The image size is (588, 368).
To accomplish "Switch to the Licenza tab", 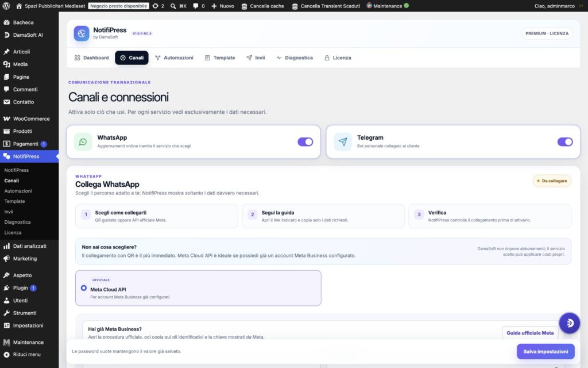I will click(338, 58).
